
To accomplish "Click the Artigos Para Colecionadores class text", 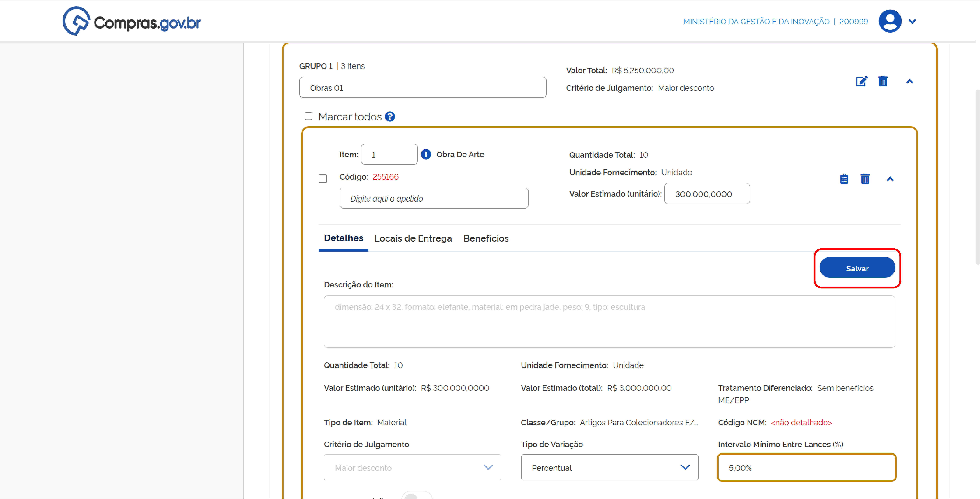I will [639, 422].
